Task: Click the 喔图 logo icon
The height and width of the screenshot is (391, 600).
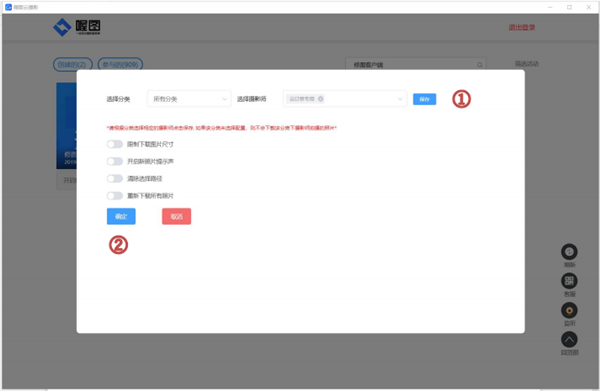Action: 62,27
